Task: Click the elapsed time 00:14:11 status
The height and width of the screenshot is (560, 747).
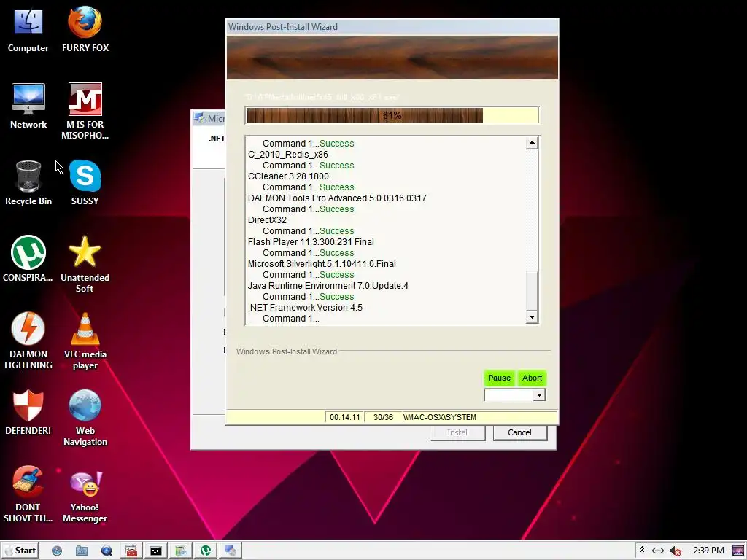Action: pos(344,417)
